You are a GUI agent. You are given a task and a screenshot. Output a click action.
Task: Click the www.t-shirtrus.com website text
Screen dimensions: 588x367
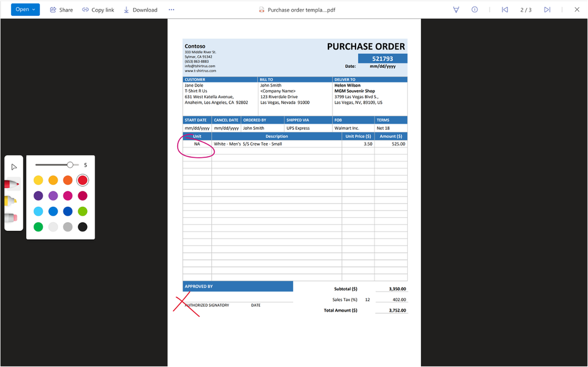point(200,71)
